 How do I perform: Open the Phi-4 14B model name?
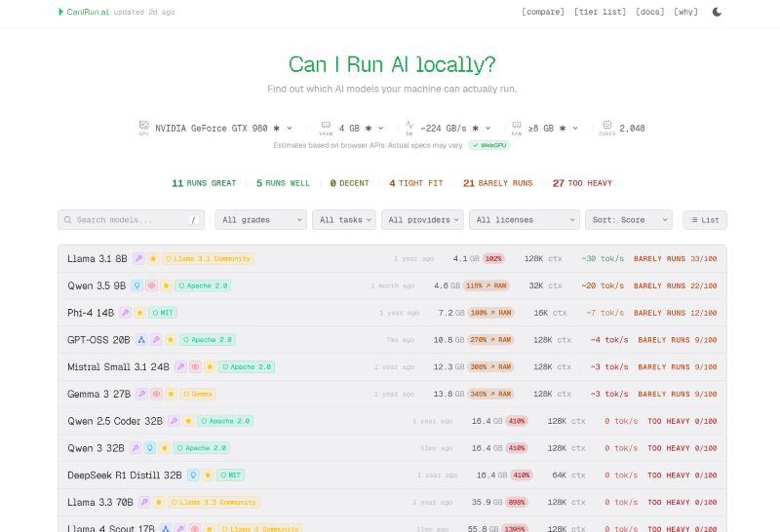tap(91, 313)
